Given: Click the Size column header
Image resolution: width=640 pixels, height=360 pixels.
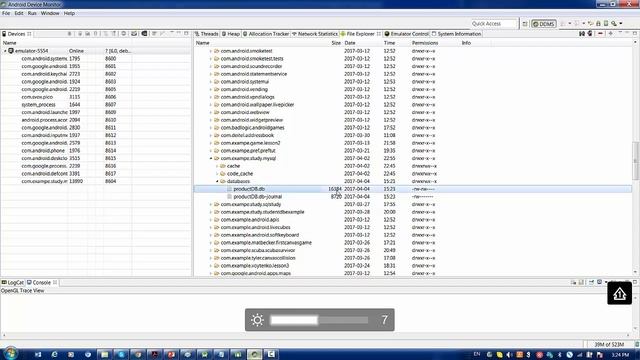Looking at the screenshot, I should click(336, 43).
